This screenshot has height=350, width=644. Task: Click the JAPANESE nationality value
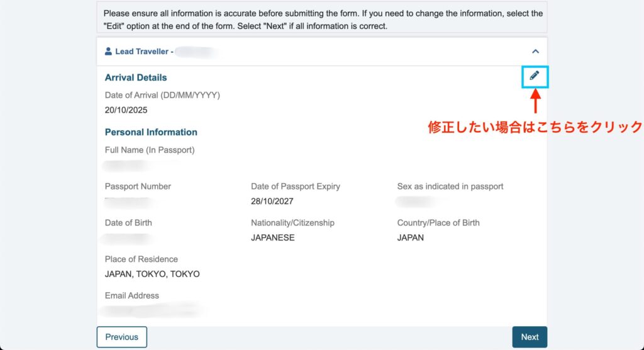pyautogui.click(x=273, y=238)
